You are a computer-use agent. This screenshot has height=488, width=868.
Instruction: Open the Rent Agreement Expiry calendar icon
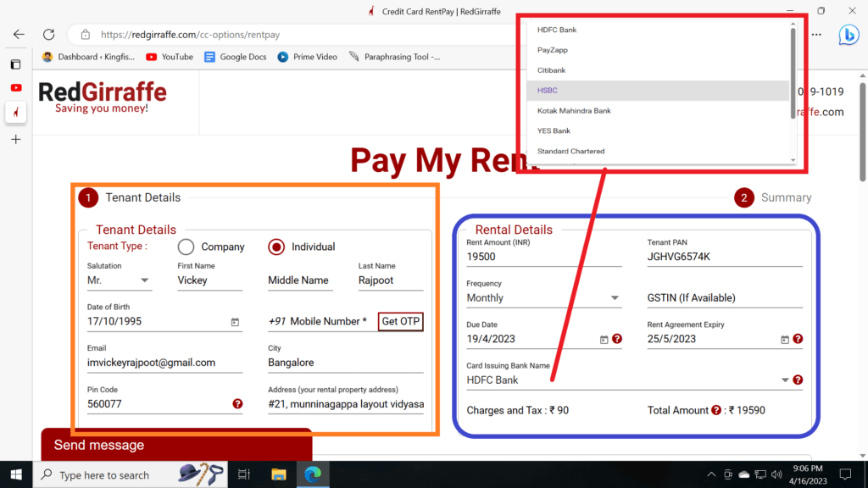pyautogui.click(x=784, y=340)
